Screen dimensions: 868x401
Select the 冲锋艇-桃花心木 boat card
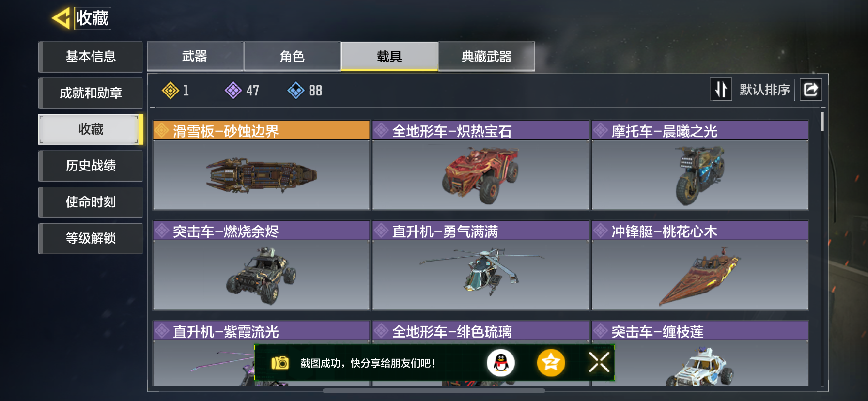pos(700,265)
